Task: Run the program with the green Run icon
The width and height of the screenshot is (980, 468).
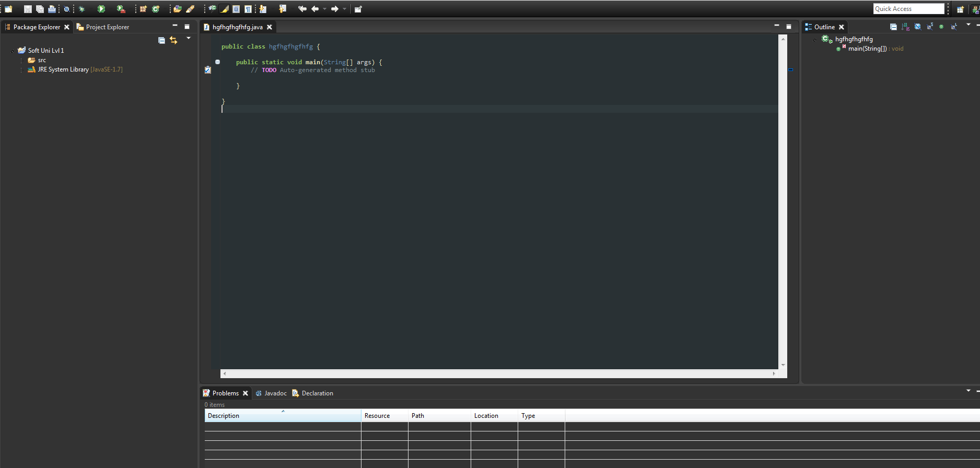Action: coord(101,9)
